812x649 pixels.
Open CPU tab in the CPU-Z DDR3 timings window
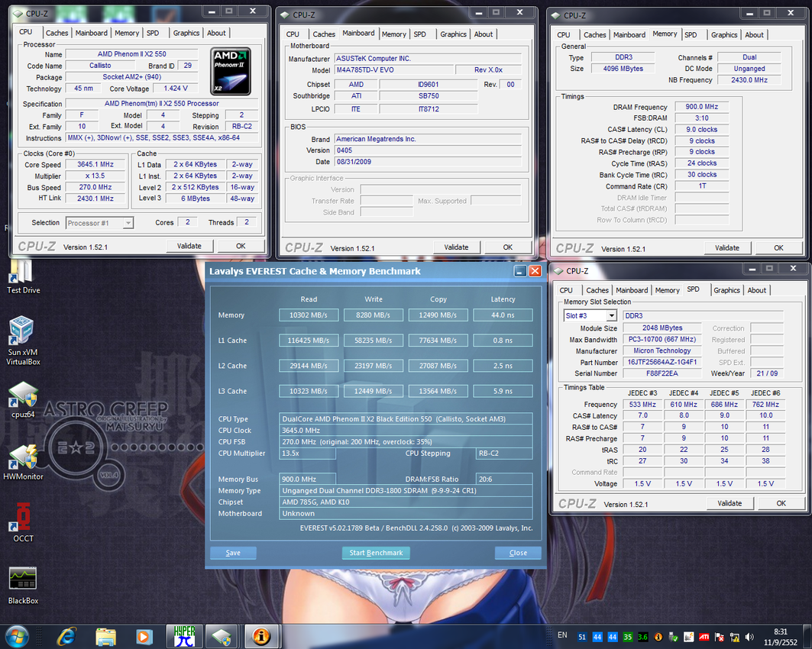coord(564,34)
